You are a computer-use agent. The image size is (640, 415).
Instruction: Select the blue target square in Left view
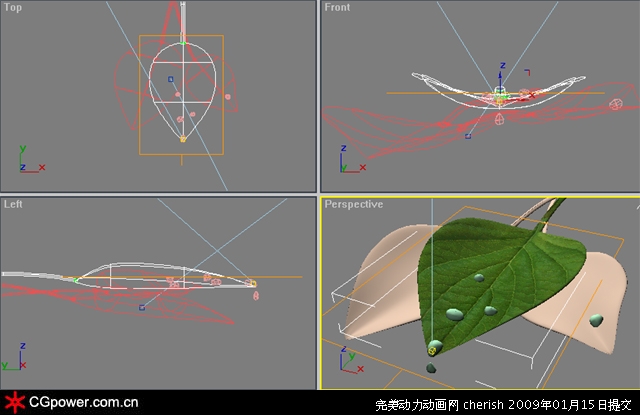point(142,307)
